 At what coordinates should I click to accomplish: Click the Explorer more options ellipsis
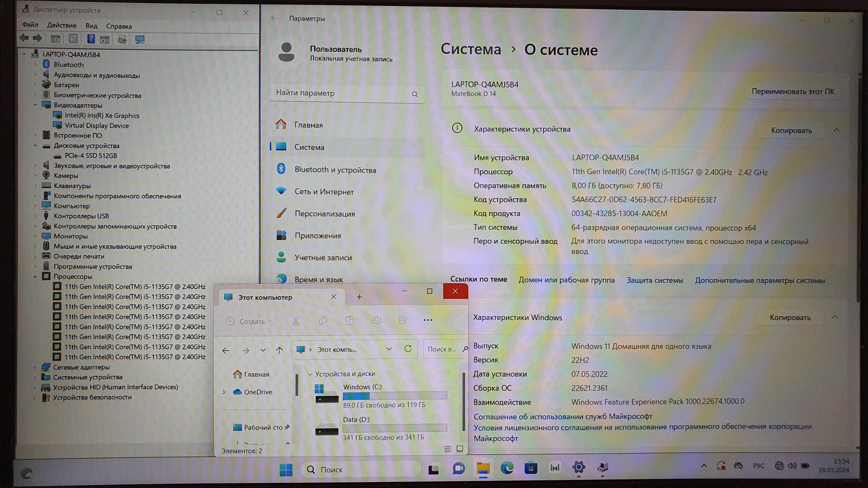tap(428, 320)
